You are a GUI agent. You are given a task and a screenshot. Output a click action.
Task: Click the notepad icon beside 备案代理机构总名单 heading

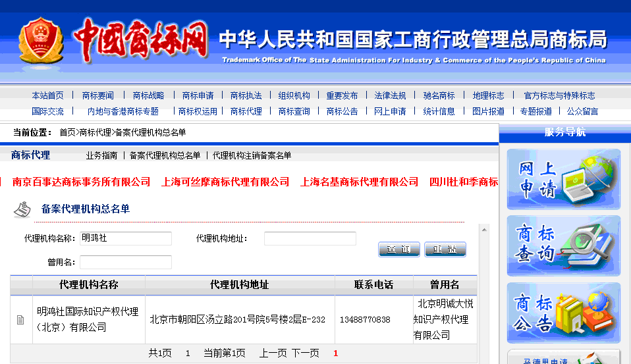pos(22,209)
